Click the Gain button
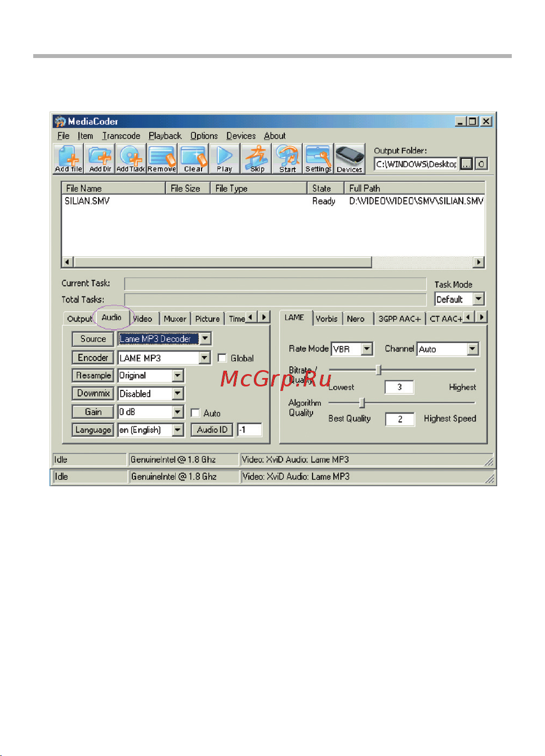Viewport: 545px width, 756px height. click(93, 412)
